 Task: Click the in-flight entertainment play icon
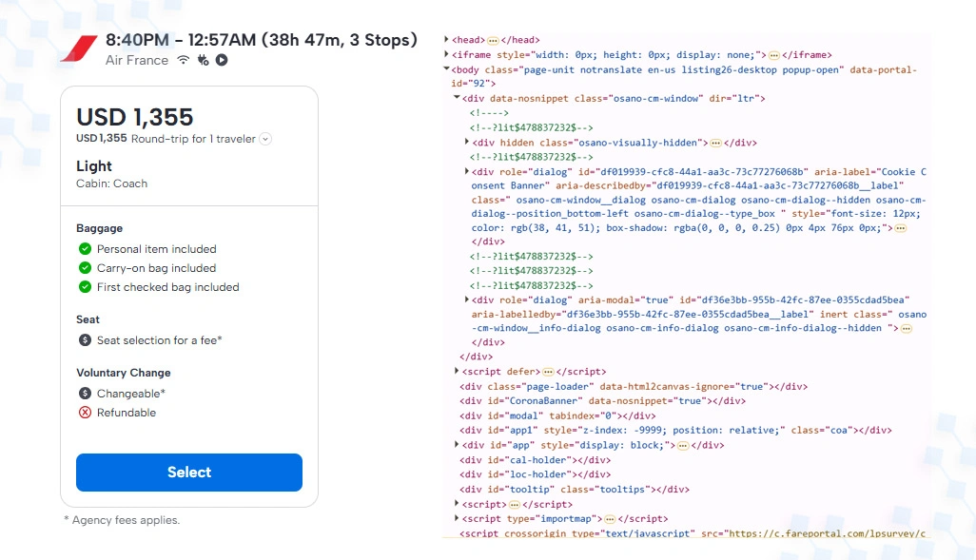222,60
